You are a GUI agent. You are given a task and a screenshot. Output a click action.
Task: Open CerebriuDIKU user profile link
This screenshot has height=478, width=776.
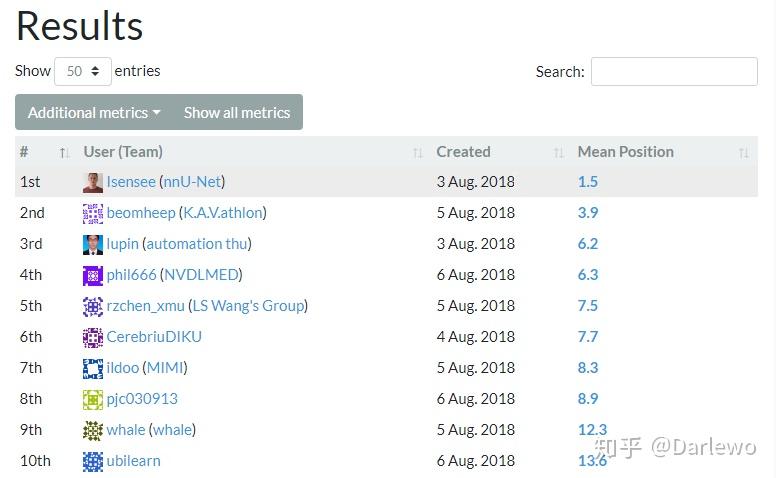[154, 336]
